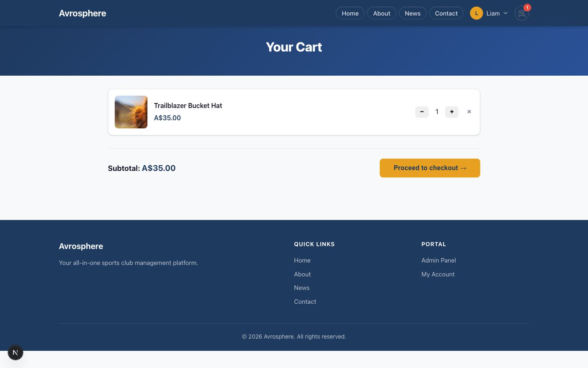
Task: Click Proceed to checkout button
Action: pos(430,168)
